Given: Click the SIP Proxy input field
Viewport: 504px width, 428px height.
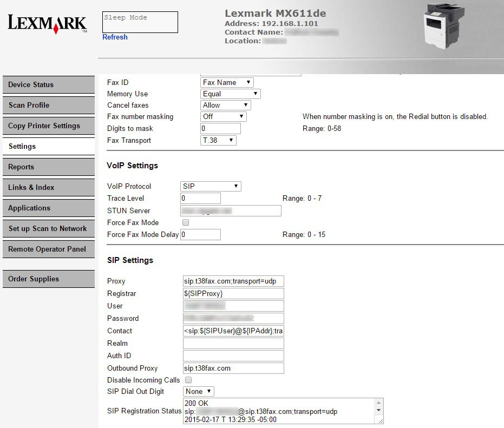Looking at the screenshot, I should pos(233,281).
